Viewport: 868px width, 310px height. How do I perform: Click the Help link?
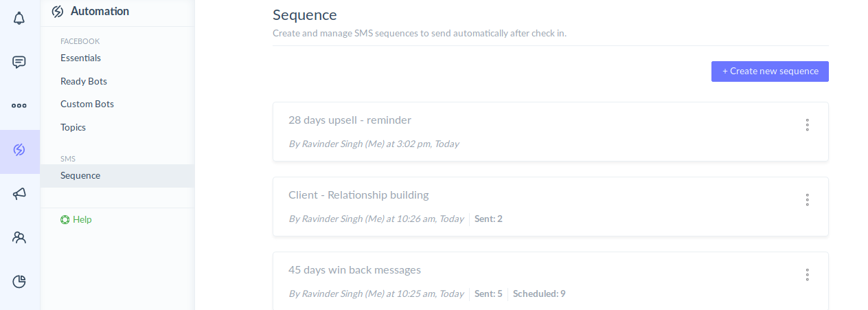pyautogui.click(x=82, y=220)
